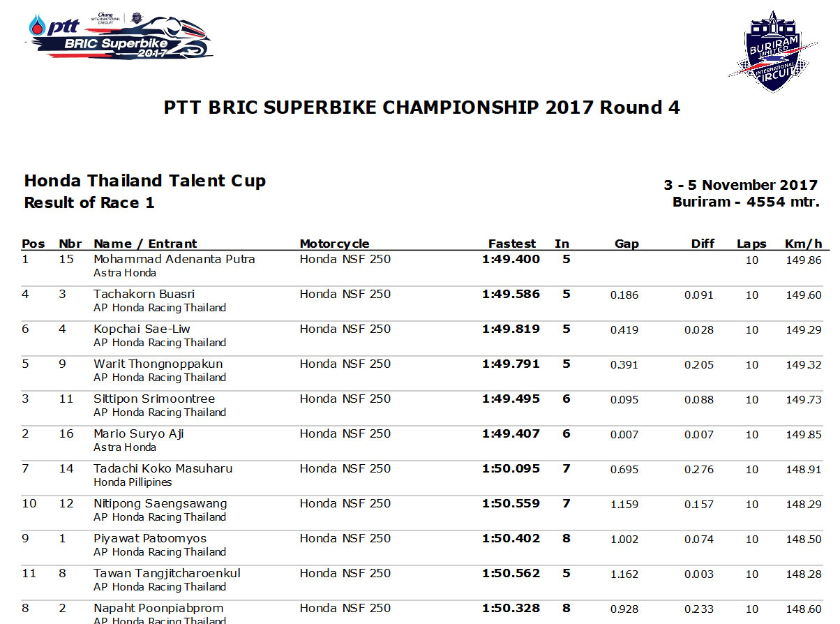Click fastest lap time 1:49.407
The image size is (840, 624).
coord(511,433)
